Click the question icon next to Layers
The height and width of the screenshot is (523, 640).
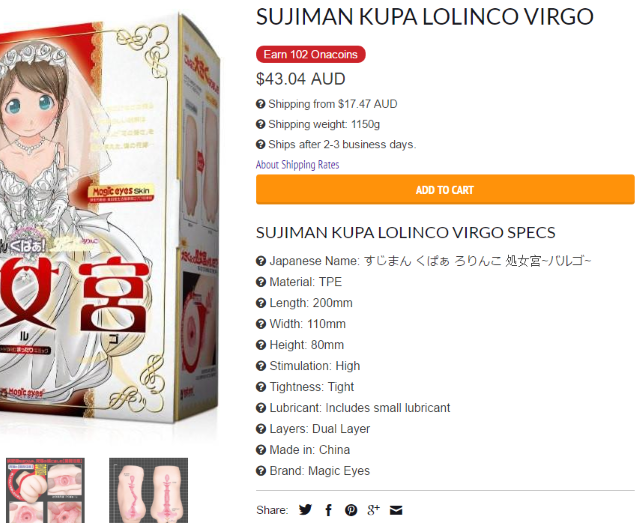click(x=261, y=429)
